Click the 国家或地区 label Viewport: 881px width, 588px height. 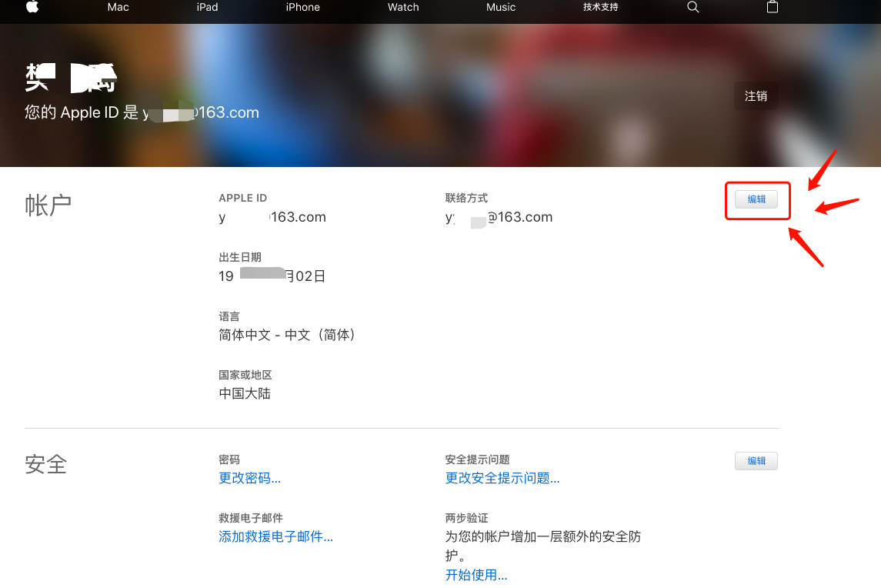245,375
